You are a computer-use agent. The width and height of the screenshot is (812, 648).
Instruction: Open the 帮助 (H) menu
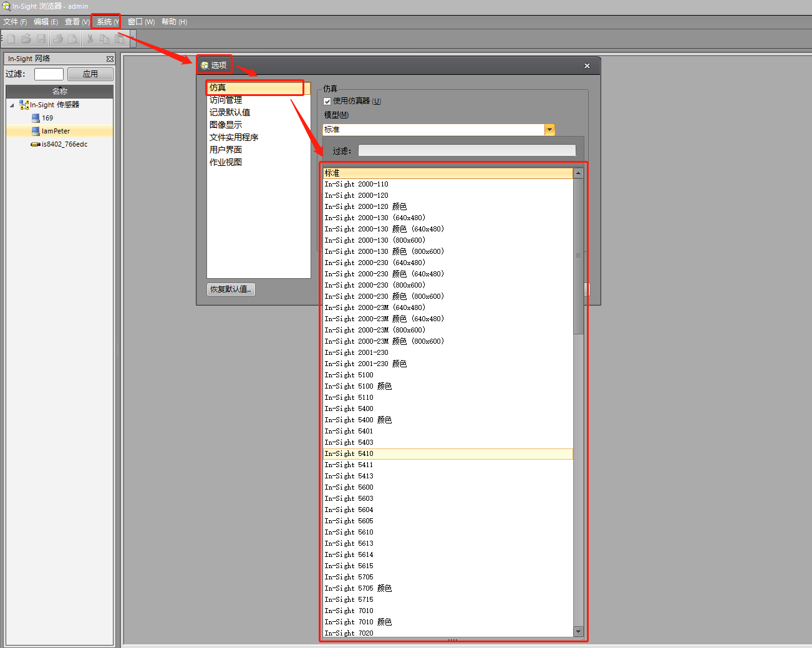[174, 22]
